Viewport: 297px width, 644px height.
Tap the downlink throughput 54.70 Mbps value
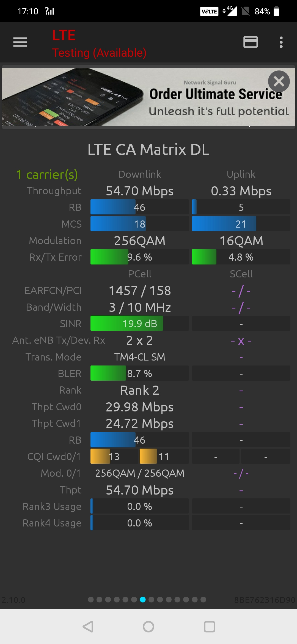pos(139,190)
